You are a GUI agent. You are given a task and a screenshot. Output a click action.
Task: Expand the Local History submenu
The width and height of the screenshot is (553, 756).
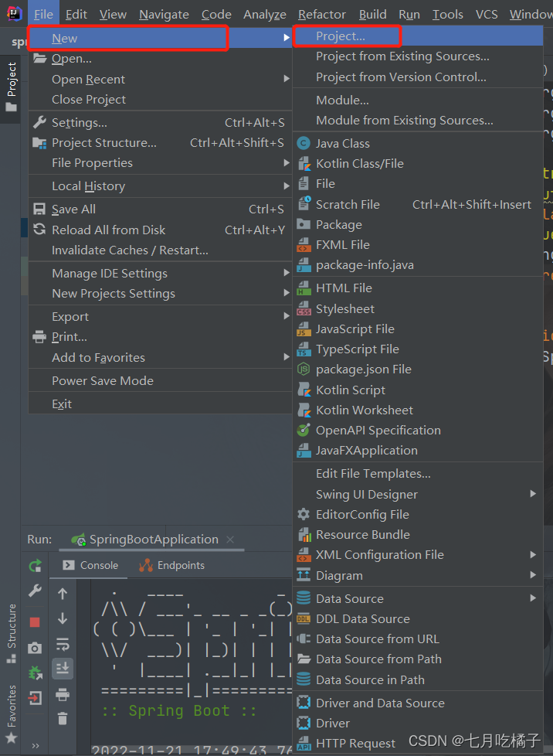click(161, 186)
